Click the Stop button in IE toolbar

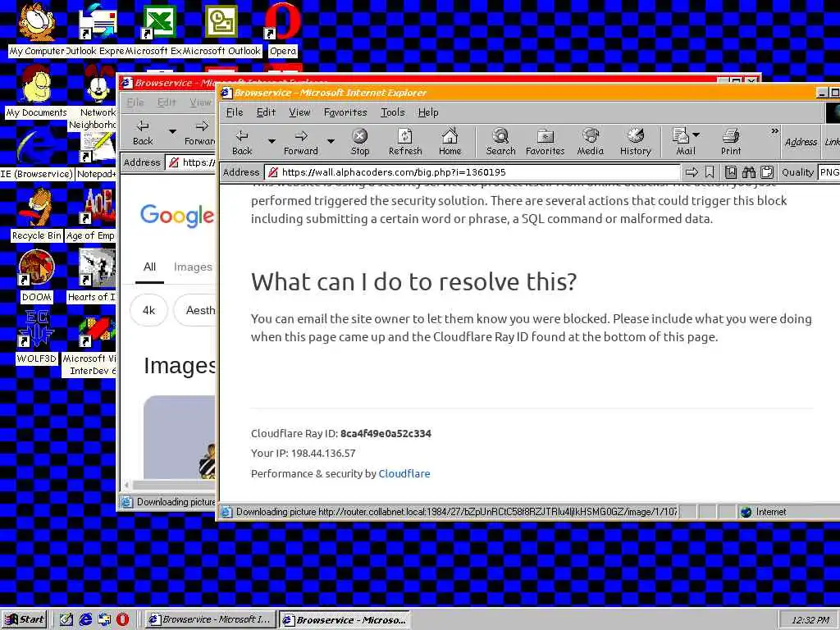360,142
